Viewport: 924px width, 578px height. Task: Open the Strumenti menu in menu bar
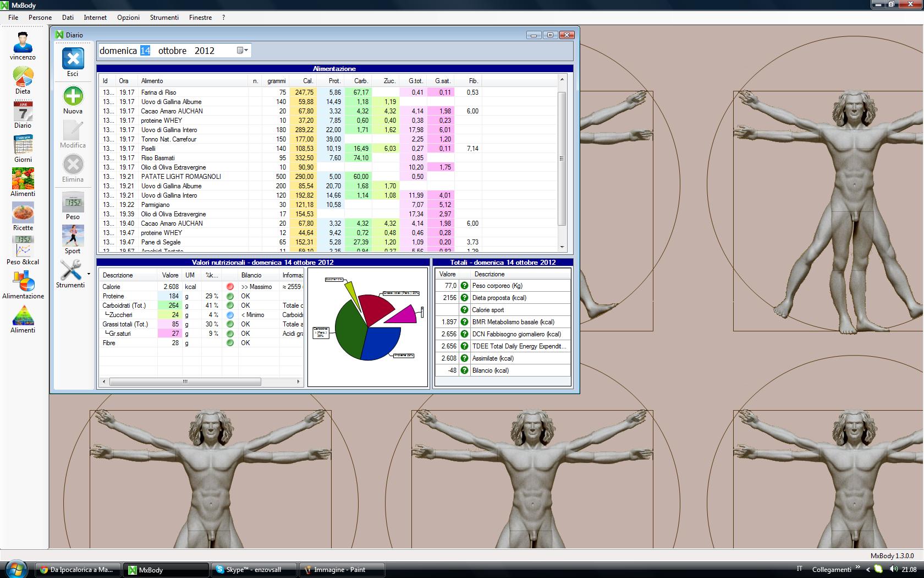click(x=164, y=18)
